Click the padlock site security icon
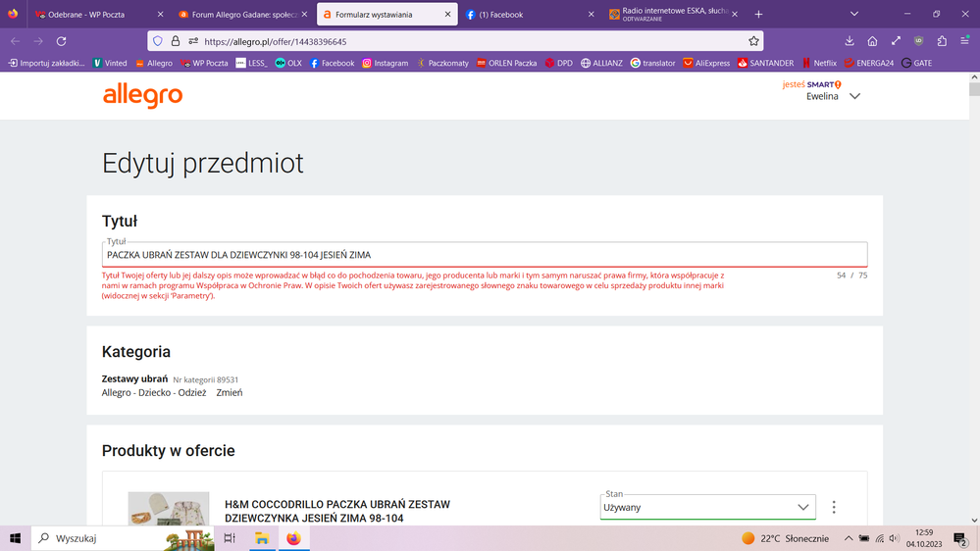 (176, 41)
